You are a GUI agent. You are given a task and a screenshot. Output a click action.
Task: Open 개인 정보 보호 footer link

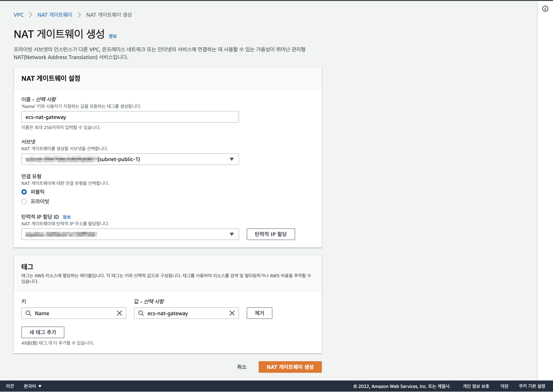pos(476,386)
